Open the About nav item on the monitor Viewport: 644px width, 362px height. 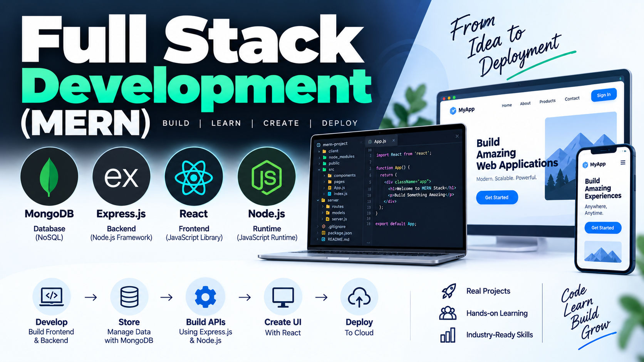[x=525, y=103]
